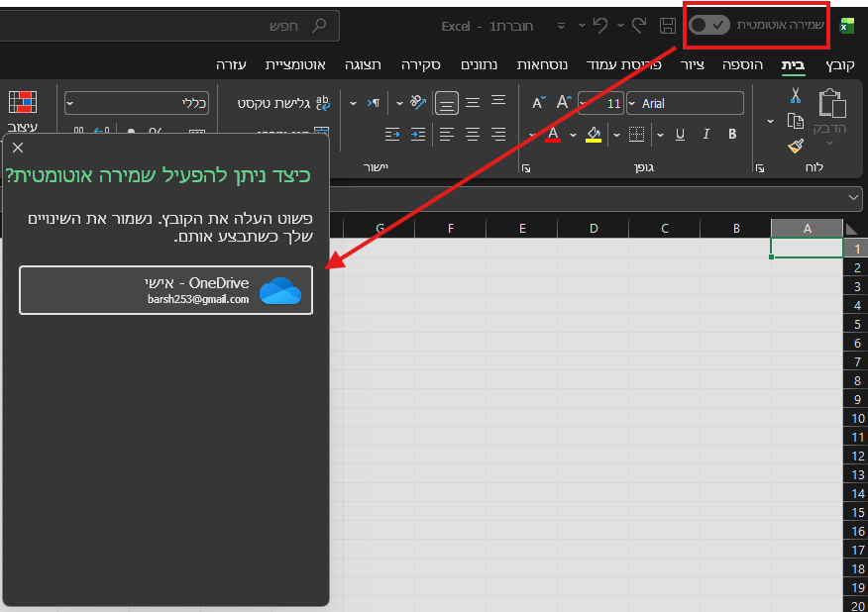Select Top Align icon
This screenshot has width=868, height=612.
coord(498,102)
